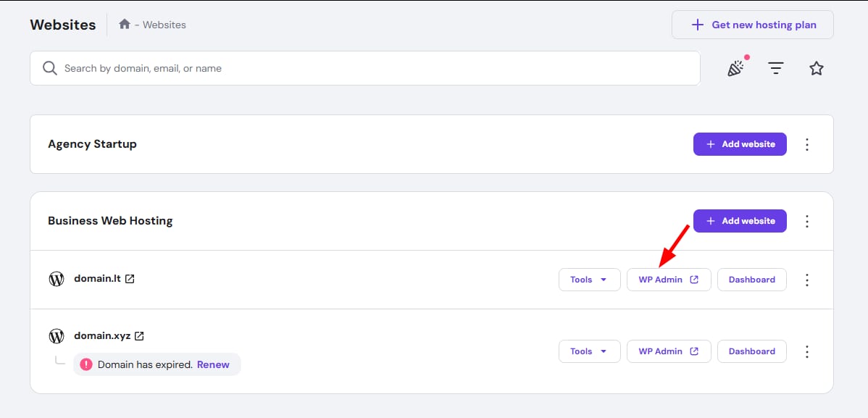Click Add website in Agency Startup

coord(740,144)
